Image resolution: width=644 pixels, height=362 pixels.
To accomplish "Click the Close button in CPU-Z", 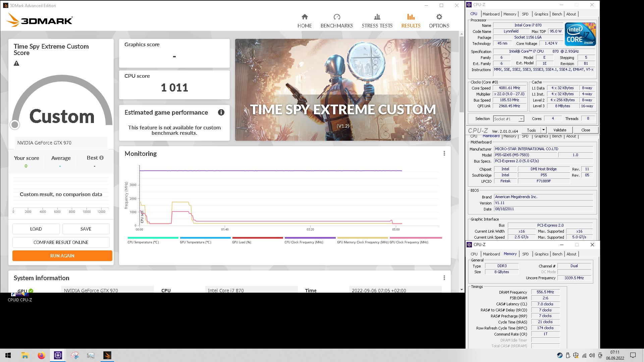I will pyautogui.click(x=586, y=130).
